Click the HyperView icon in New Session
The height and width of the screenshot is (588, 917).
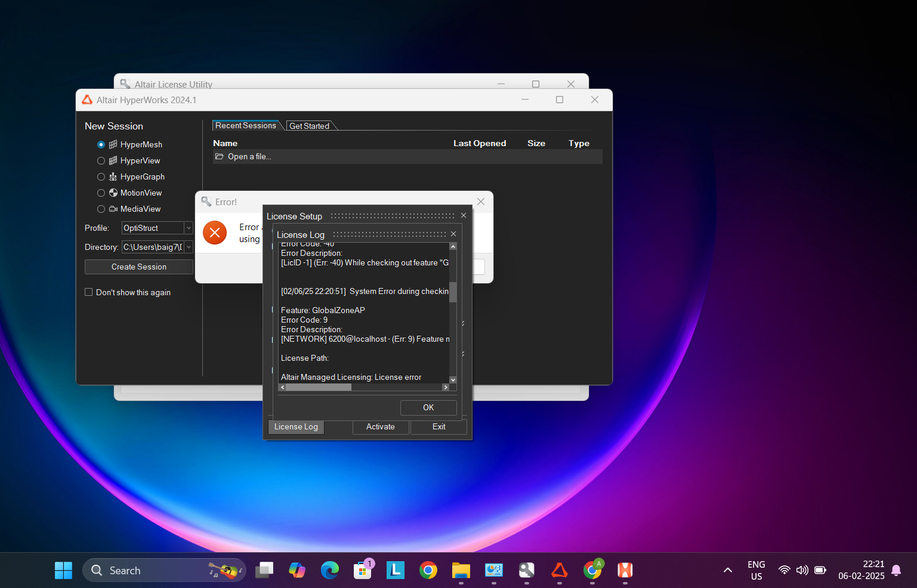pyautogui.click(x=113, y=160)
